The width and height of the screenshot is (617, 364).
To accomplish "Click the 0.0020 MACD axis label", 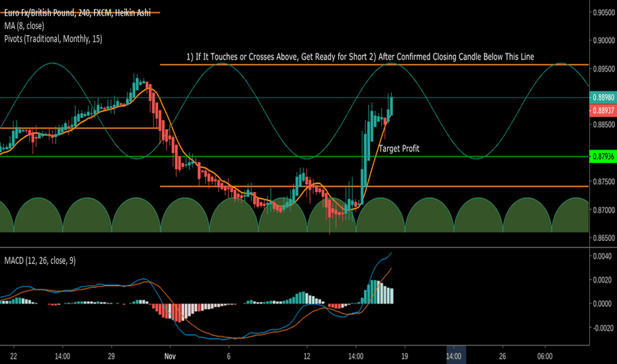I will click(x=602, y=280).
